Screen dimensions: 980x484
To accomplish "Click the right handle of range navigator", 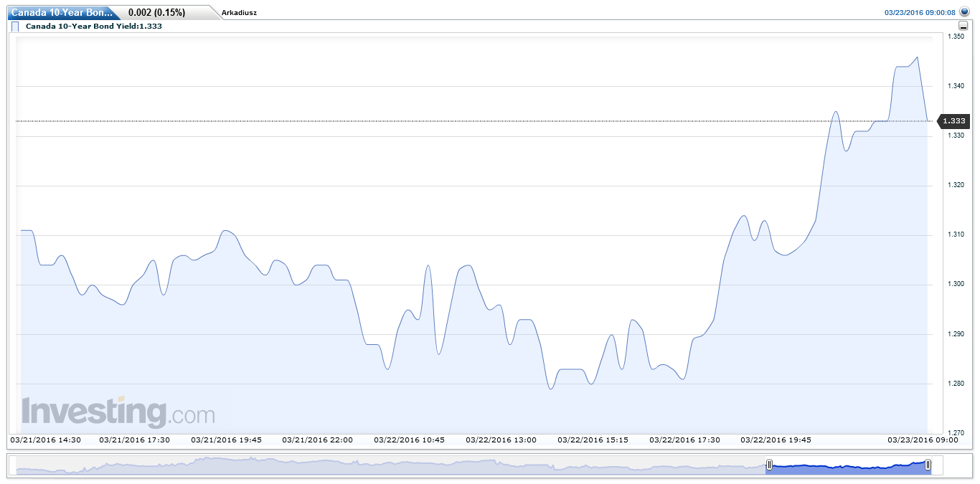I will click(928, 465).
